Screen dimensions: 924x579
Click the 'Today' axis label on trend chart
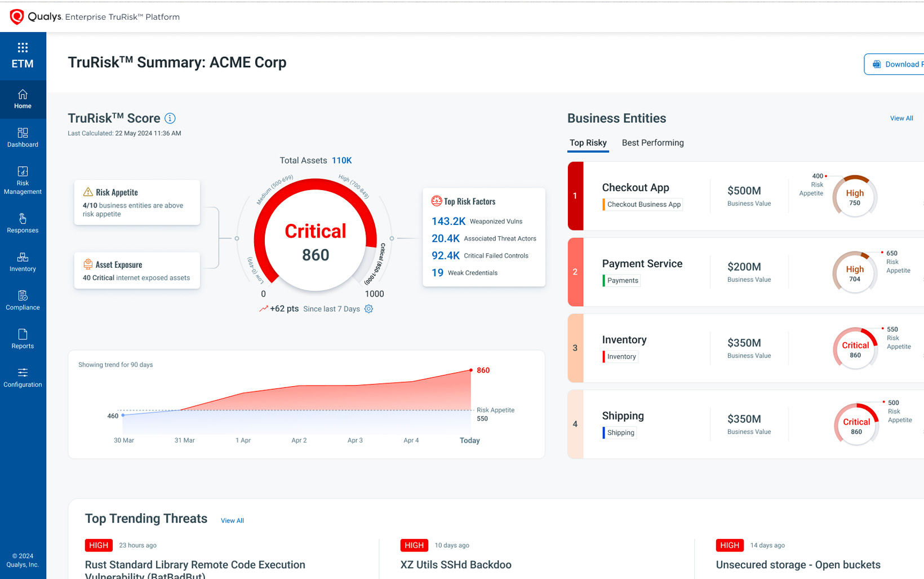tap(470, 440)
